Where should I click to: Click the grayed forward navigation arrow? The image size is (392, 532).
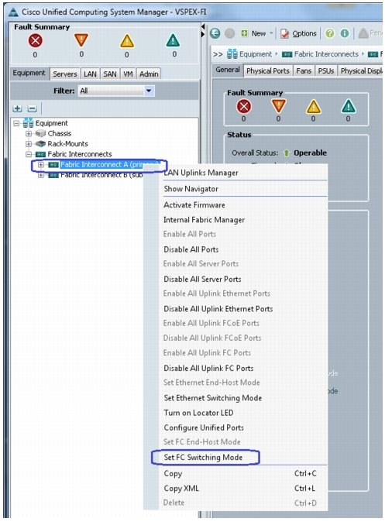230,33
